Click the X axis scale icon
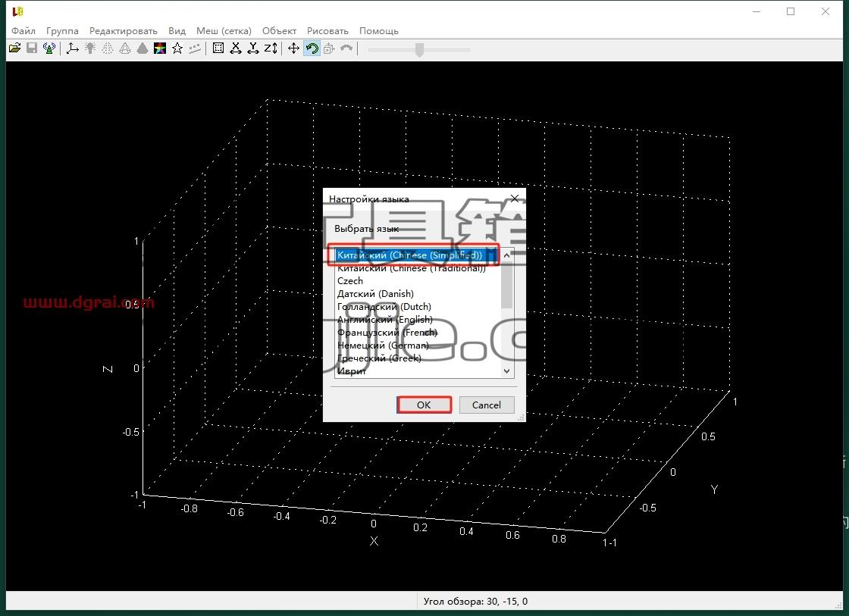 tap(236, 48)
